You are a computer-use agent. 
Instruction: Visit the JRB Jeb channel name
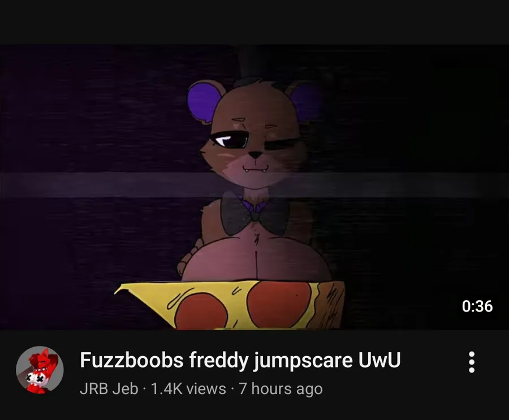coord(109,388)
